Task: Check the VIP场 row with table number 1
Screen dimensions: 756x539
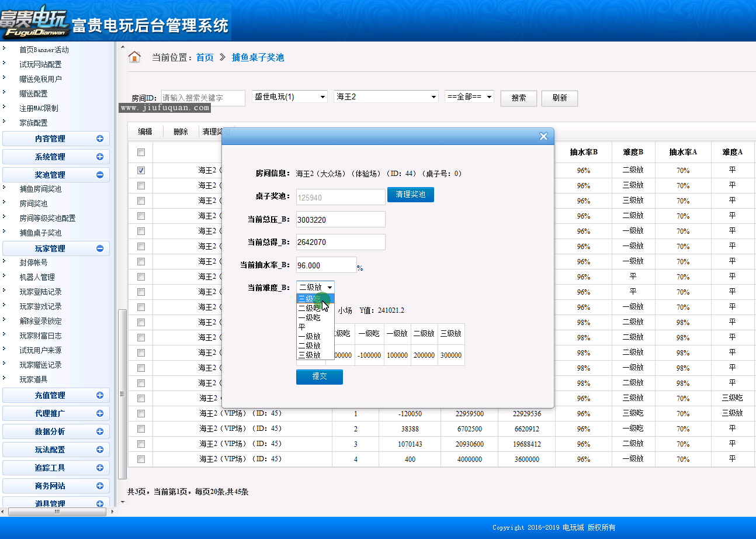Action: pyautogui.click(x=141, y=414)
